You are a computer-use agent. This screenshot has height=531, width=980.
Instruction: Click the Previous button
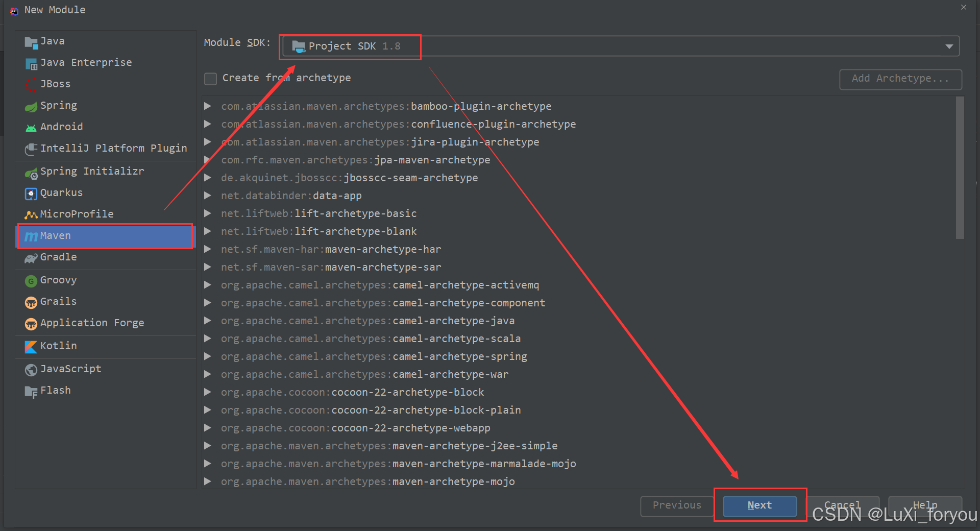coord(677,505)
